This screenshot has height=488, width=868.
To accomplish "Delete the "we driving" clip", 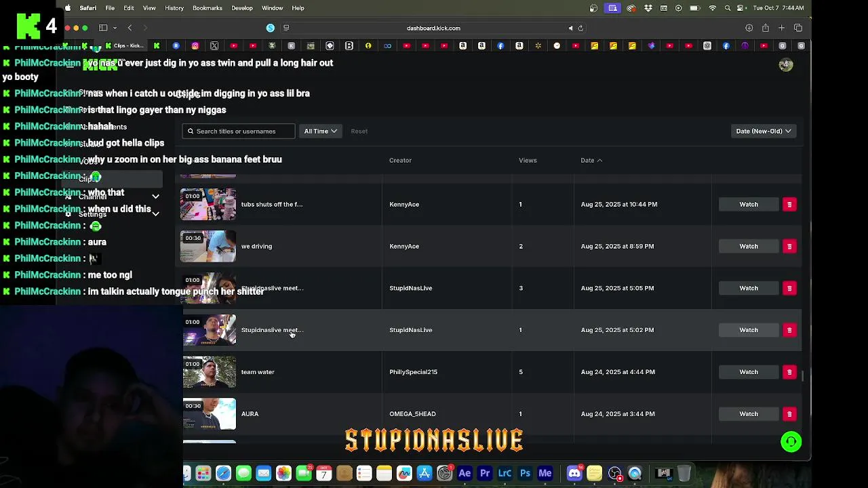I will 789,246.
